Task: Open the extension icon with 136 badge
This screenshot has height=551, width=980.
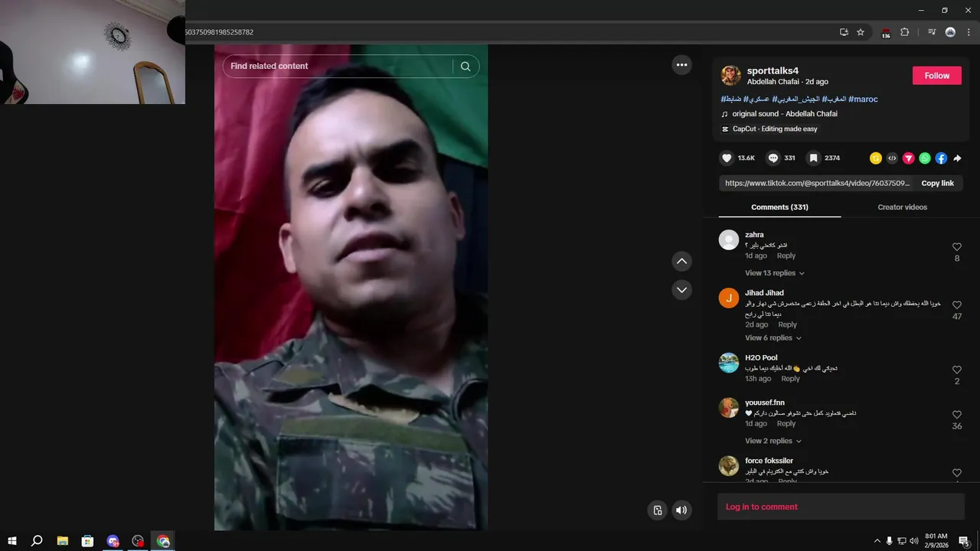Action: pos(886,32)
